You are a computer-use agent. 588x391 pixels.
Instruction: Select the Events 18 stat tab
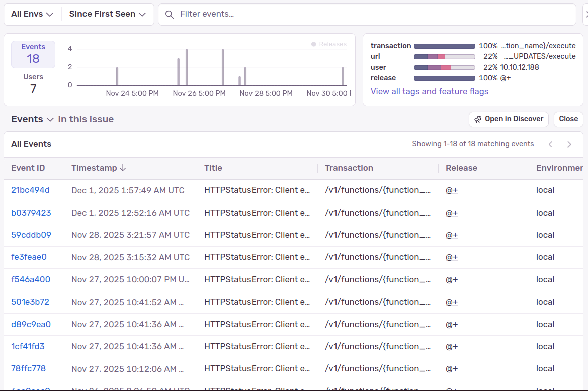coord(33,54)
